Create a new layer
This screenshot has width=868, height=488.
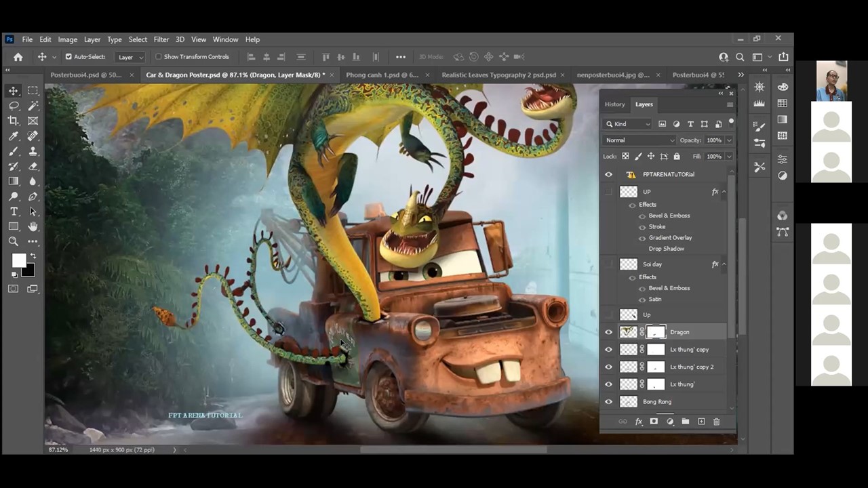tap(701, 422)
